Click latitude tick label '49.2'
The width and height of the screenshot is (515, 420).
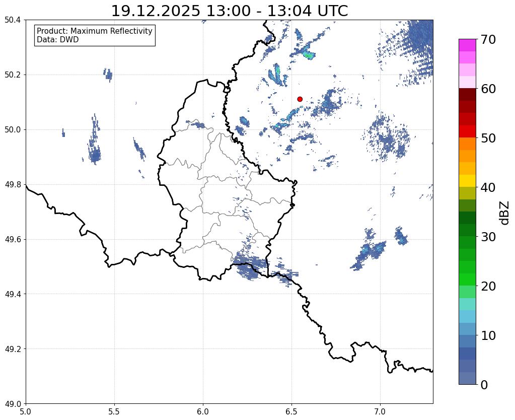pyautogui.click(x=13, y=349)
